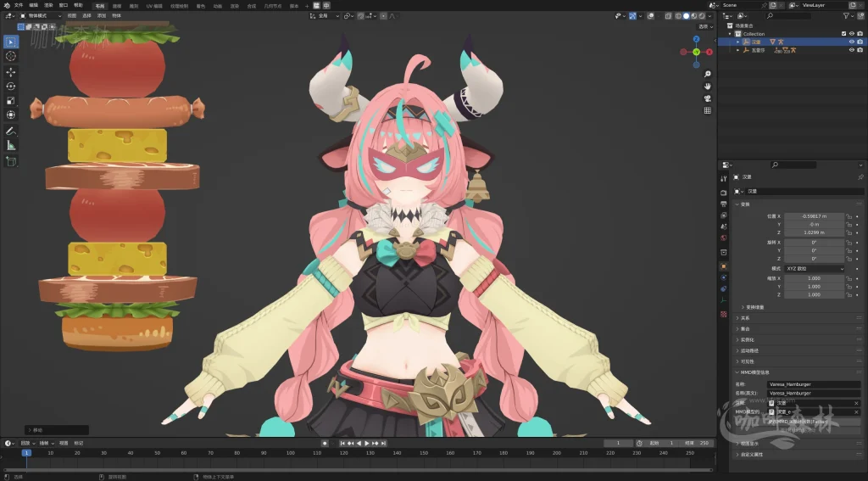Activate the 3D cursor tool
Screen dimensions: 868x481
tap(10, 56)
